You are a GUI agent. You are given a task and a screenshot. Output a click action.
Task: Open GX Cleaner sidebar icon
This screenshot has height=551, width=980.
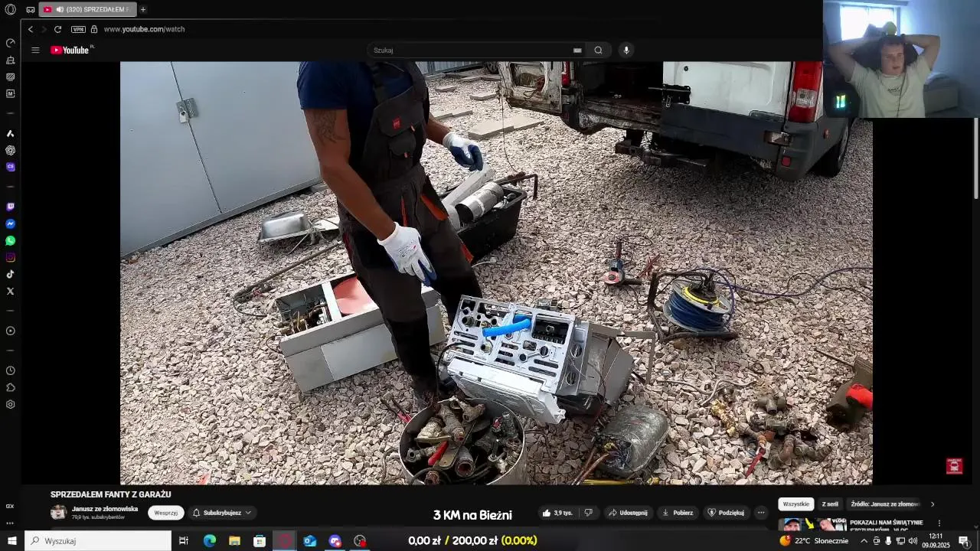click(10, 60)
